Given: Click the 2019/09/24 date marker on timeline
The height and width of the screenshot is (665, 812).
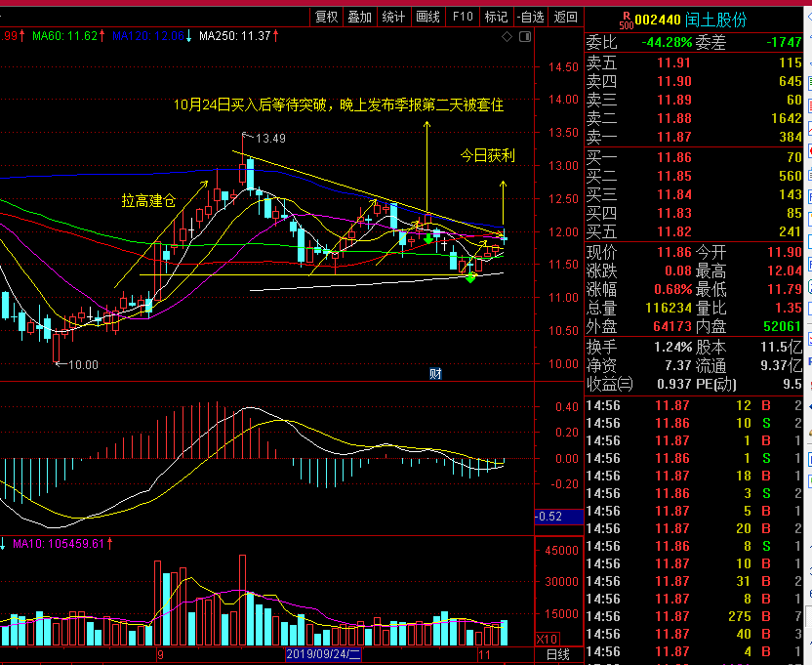Looking at the screenshot, I should (x=324, y=654).
